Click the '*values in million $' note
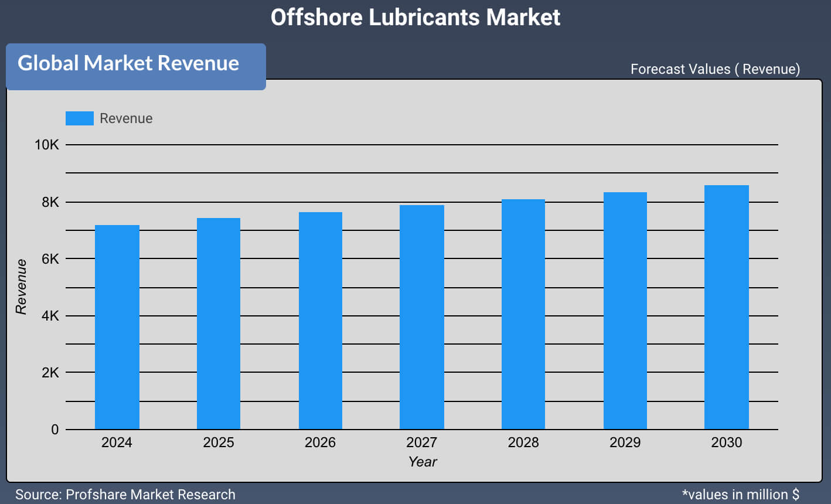The width and height of the screenshot is (831, 504). tap(741, 495)
